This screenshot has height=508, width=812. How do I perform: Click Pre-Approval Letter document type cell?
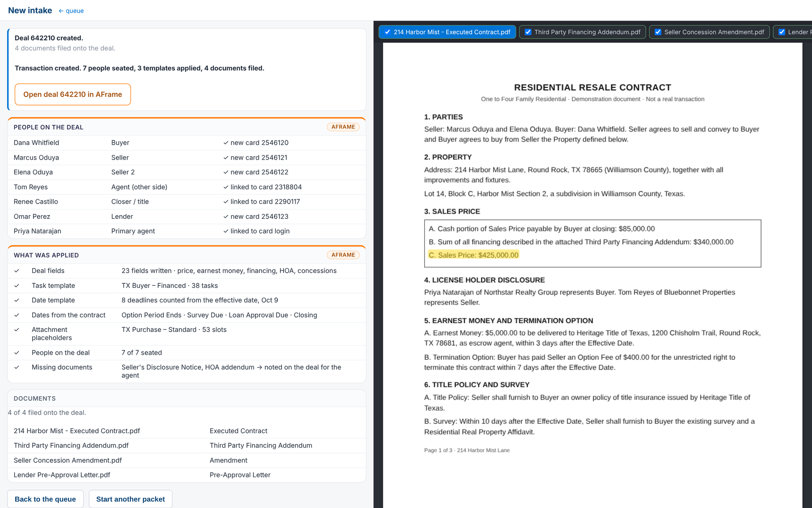coord(240,475)
